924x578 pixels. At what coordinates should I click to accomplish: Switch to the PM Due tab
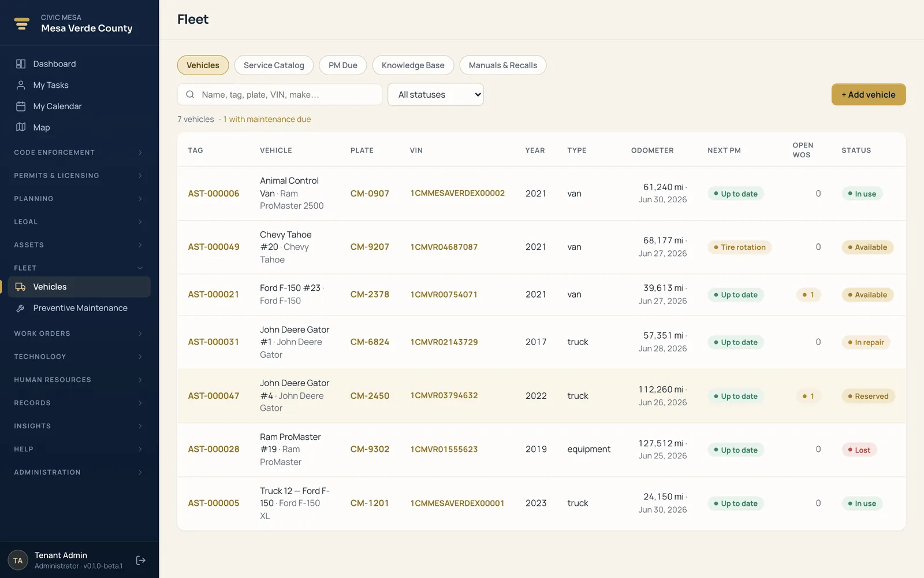click(343, 65)
